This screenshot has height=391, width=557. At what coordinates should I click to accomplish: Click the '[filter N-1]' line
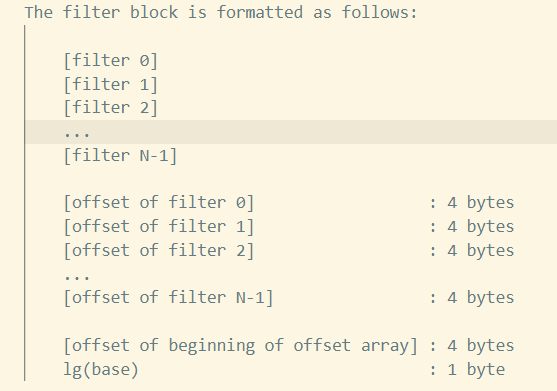pyautogui.click(x=120, y=156)
